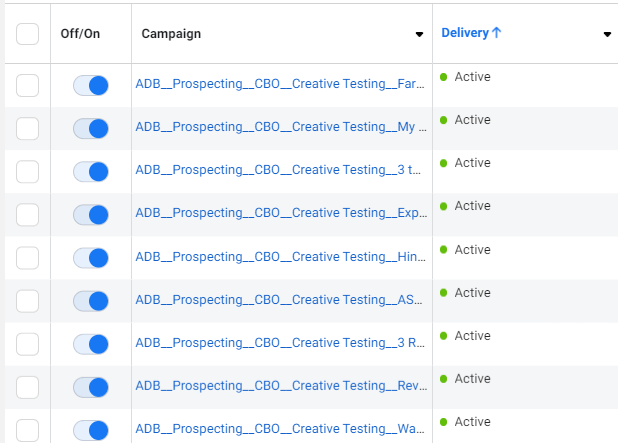Select checkbox for the campaign ending 'Rev...'
This screenshot has height=443, width=618.
[x=27, y=387]
